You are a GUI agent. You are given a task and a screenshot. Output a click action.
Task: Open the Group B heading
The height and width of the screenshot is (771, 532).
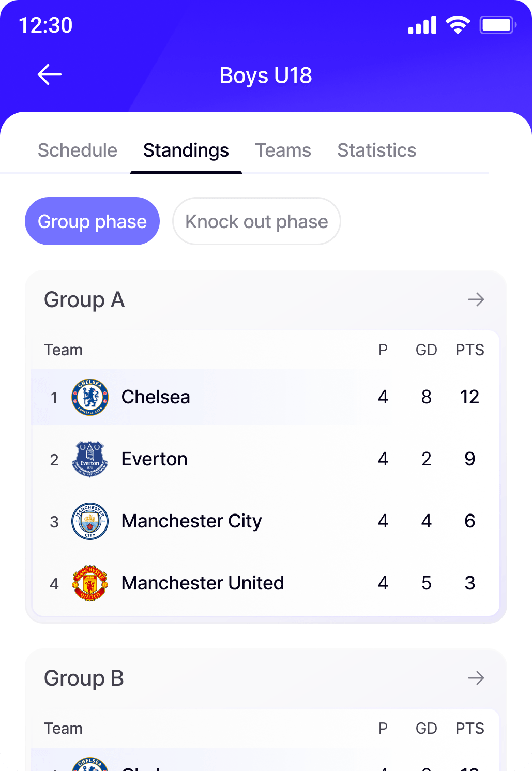point(84,678)
